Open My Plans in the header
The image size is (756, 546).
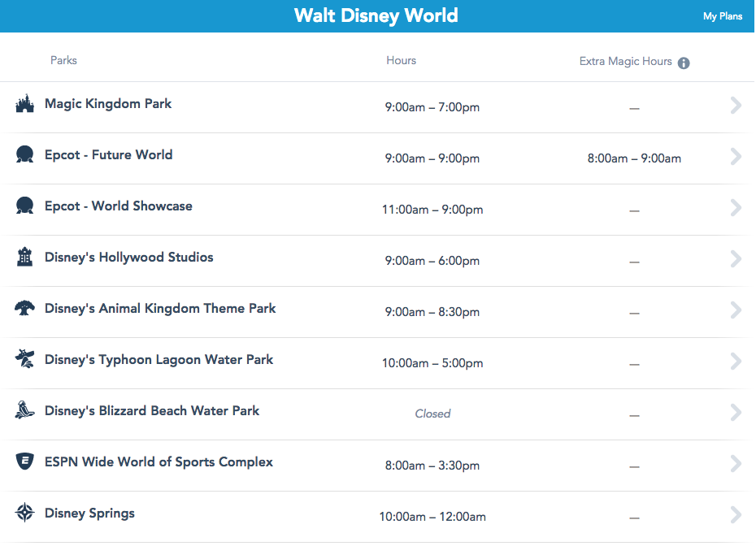(x=722, y=16)
